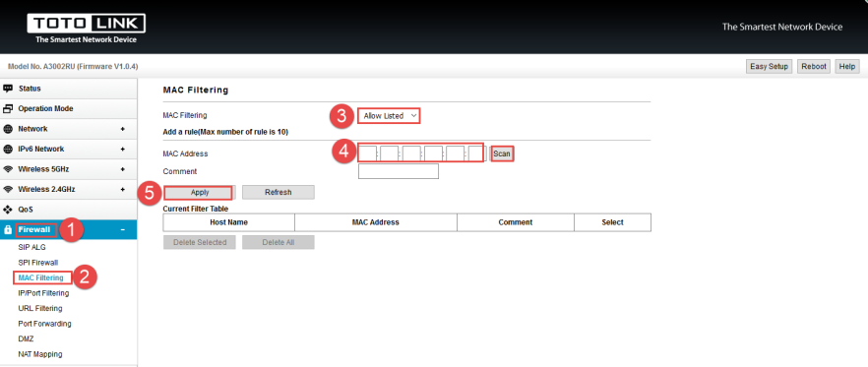Focus the fifth MAC address octet field
Viewport: 868px width, 367px height.
click(456, 153)
